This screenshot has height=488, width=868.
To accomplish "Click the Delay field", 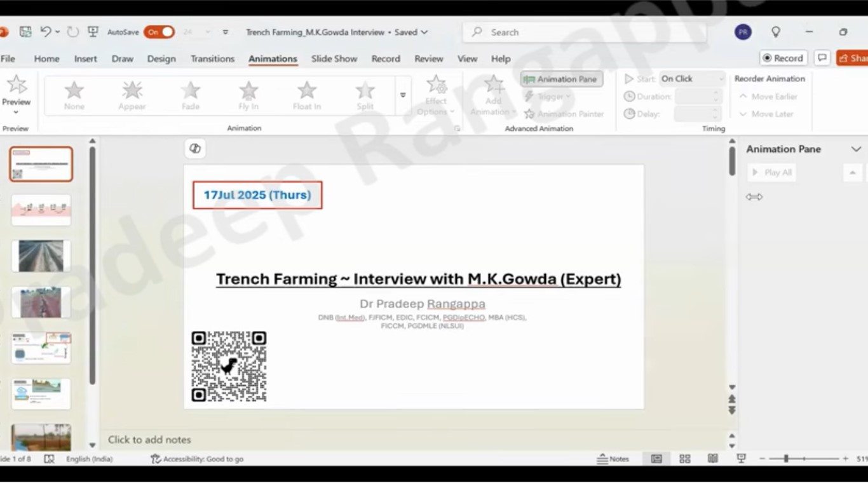I will (x=698, y=114).
